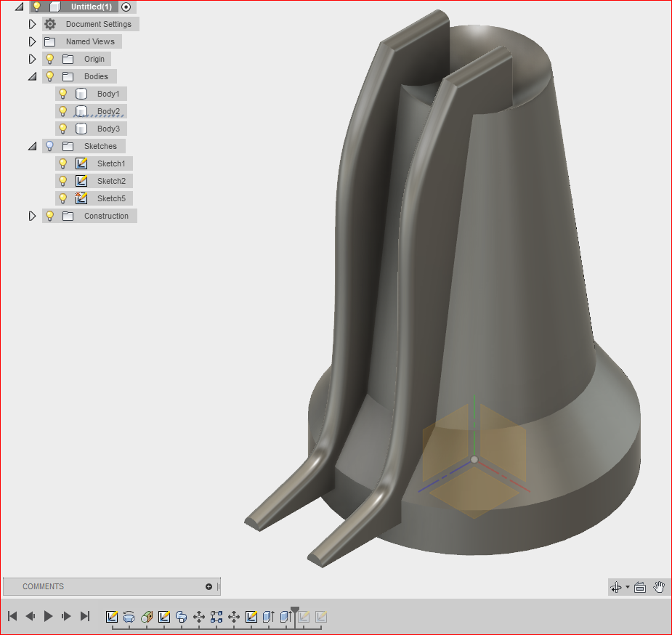Select Named Views entry
The height and width of the screenshot is (635, 672).
click(x=90, y=41)
